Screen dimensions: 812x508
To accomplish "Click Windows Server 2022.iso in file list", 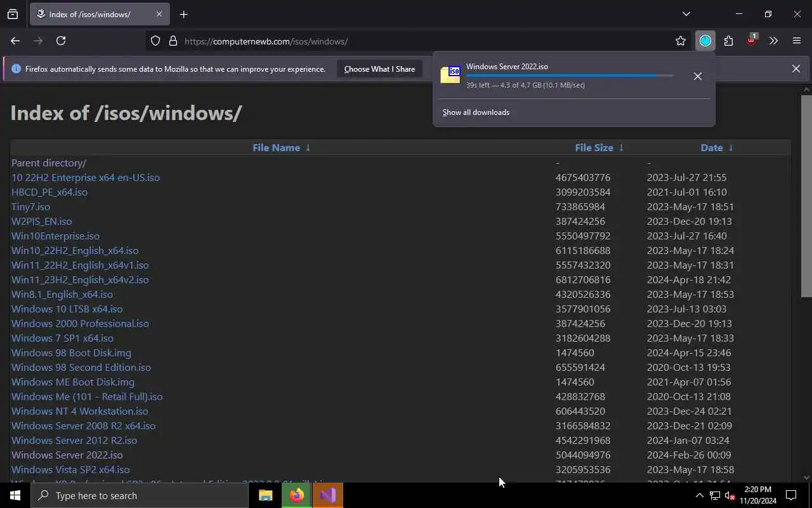I will [x=67, y=455].
